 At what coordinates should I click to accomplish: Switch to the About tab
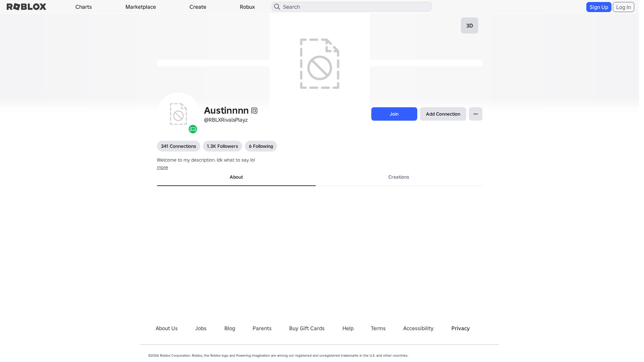coord(236,177)
